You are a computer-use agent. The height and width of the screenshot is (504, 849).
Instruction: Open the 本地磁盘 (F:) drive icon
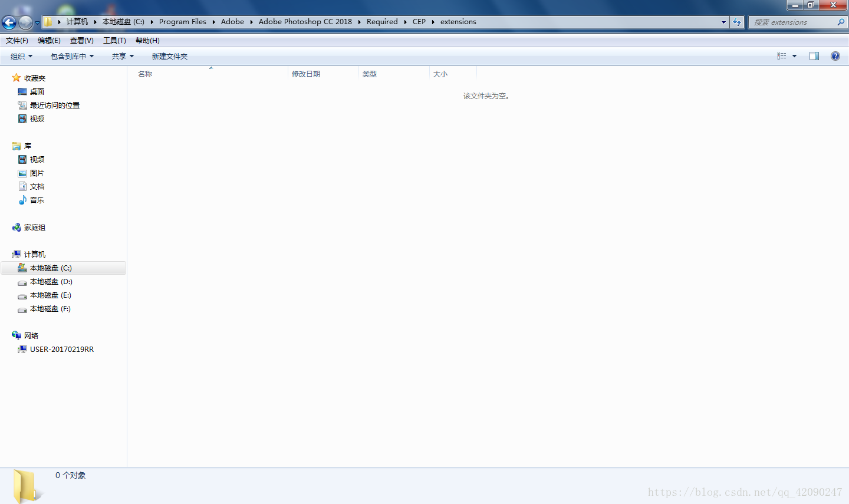22,309
